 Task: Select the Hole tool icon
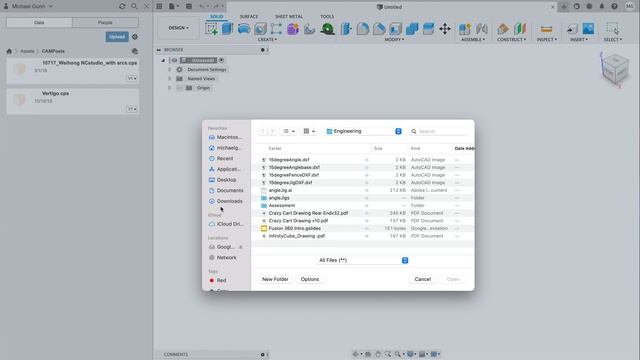click(260, 29)
